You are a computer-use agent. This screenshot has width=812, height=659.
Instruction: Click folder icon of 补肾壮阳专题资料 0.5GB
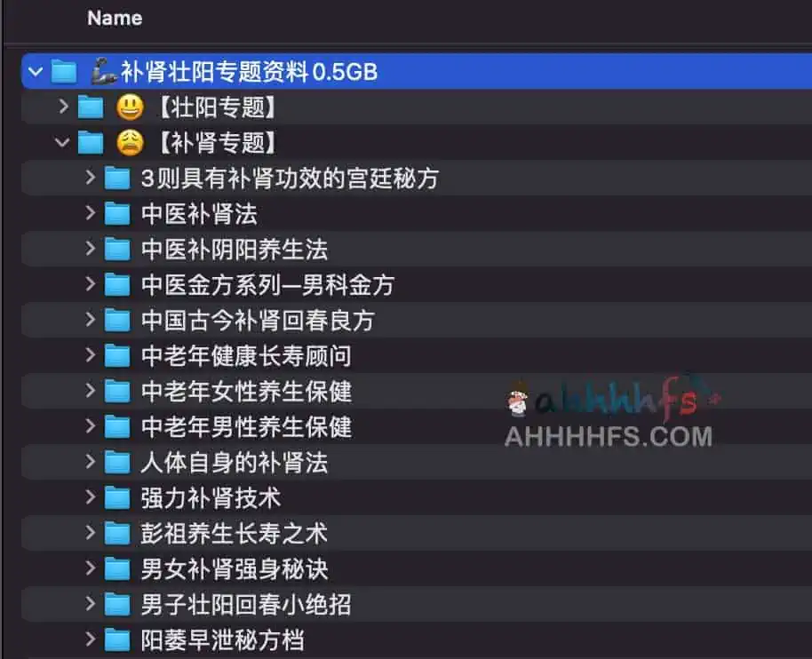pos(64,71)
